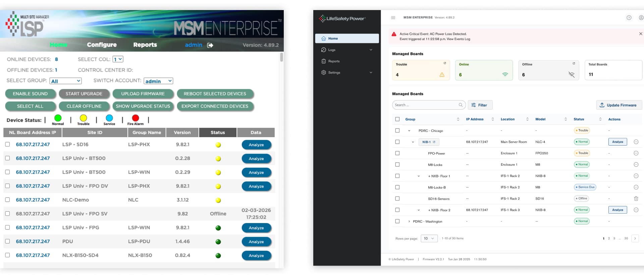The width and height of the screenshot is (644, 276).
Task: Open more options for M8-Locks row
Action: coord(636,165)
